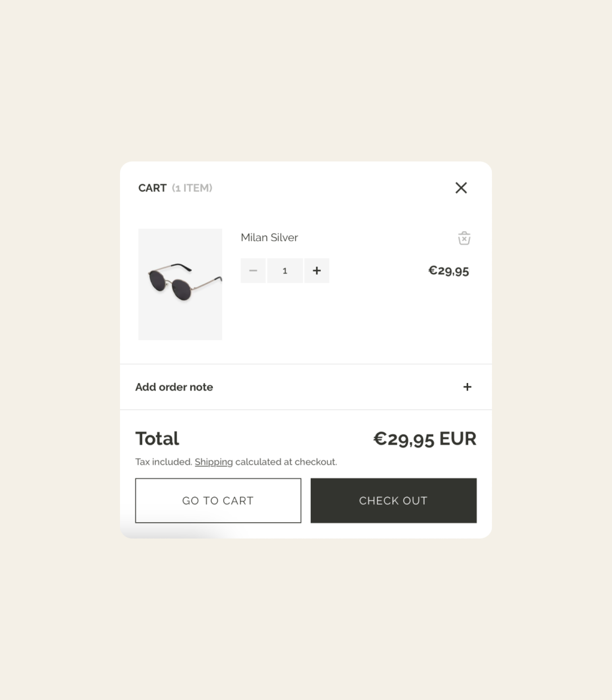Viewport: 612px width, 700px height.
Task: Click the GO TO CART button
Action: pos(218,500)
